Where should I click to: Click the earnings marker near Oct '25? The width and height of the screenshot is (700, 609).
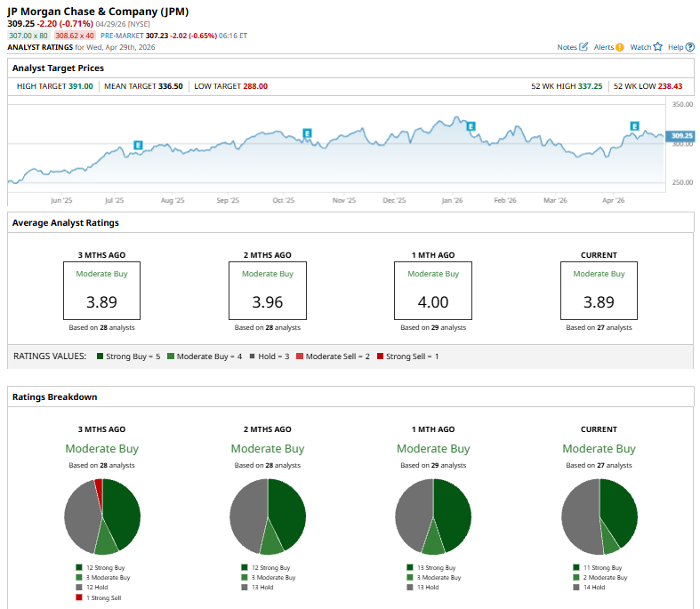pyautogui.click(x=307, y=133)
